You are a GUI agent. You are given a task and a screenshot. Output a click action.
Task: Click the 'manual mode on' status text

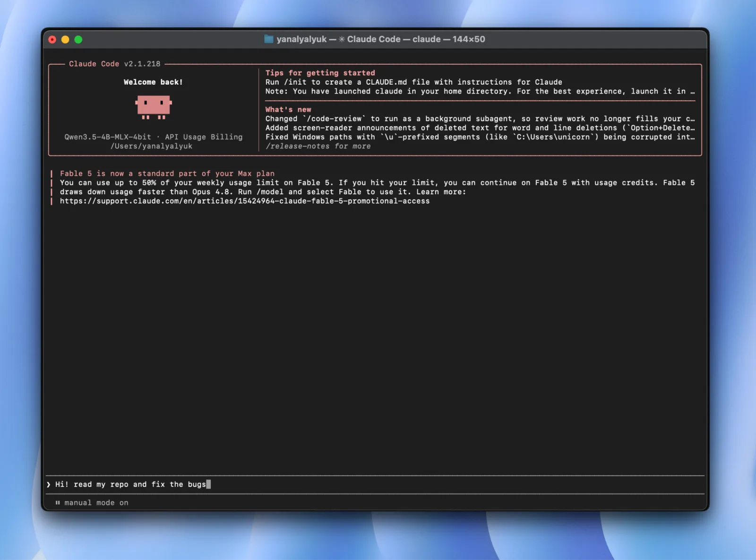[x=96, y=503]
